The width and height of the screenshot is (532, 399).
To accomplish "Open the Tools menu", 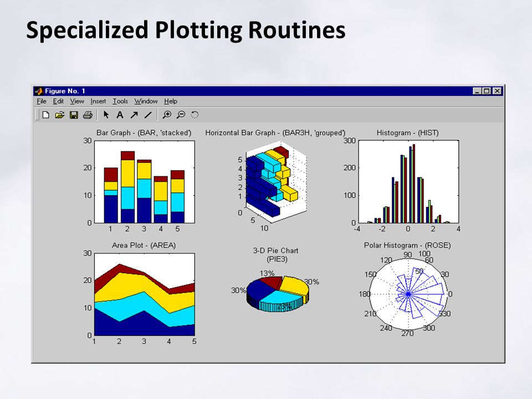I will point(120,101).
